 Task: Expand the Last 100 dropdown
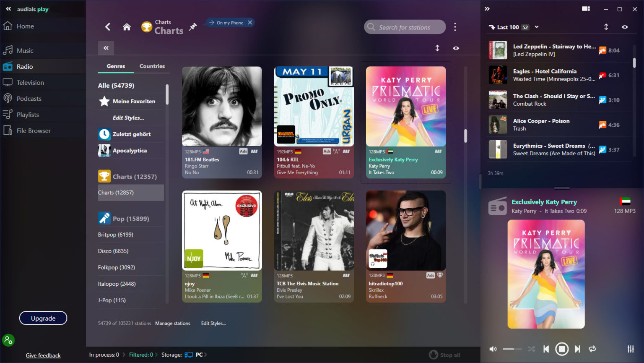[536, 27]
